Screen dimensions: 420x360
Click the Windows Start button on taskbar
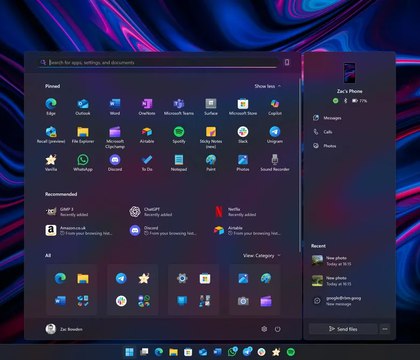click(129, 352)
